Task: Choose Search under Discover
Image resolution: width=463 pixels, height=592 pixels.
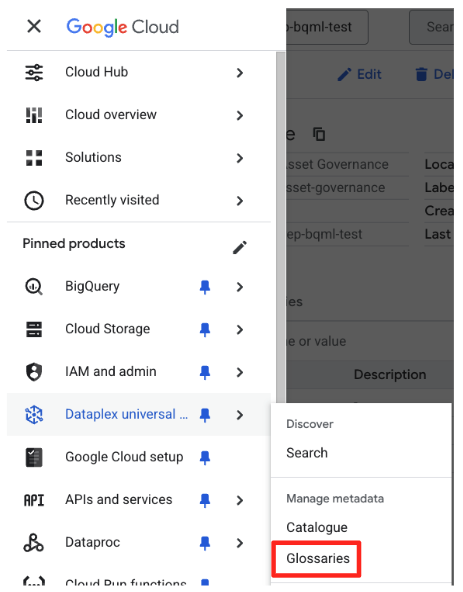Action: pos(307,453)
